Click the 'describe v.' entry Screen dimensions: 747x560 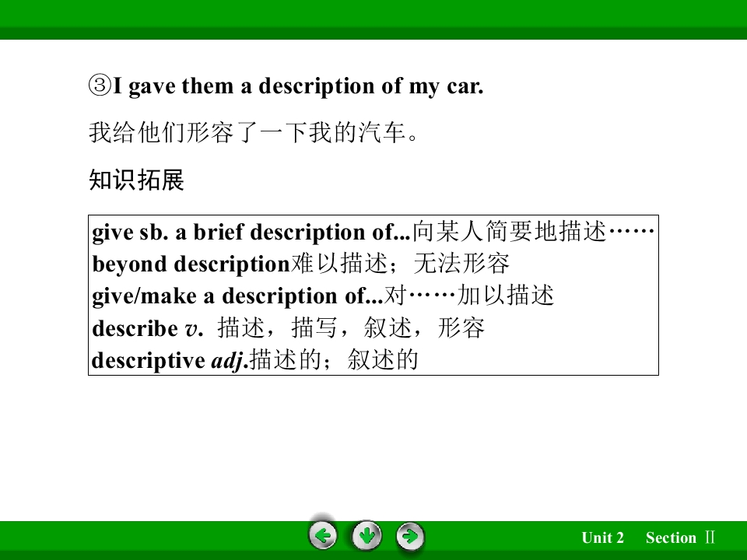148,328
